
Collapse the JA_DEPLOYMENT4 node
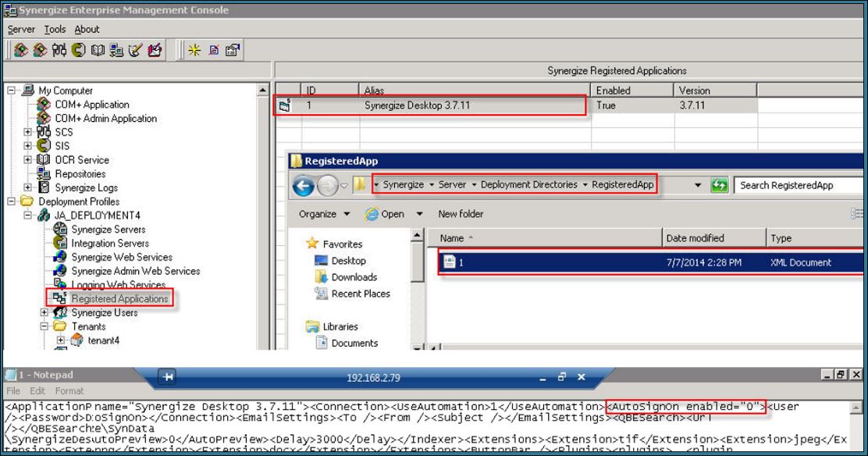[27, 215]
